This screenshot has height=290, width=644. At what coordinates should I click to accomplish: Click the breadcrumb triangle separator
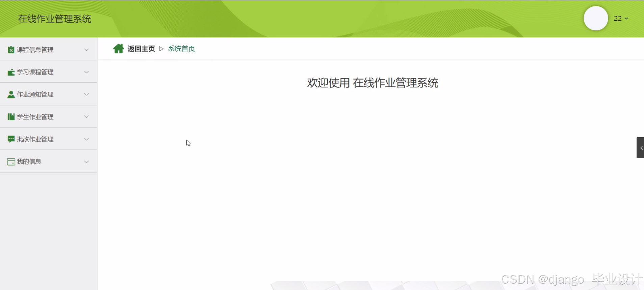click(161, 49)
